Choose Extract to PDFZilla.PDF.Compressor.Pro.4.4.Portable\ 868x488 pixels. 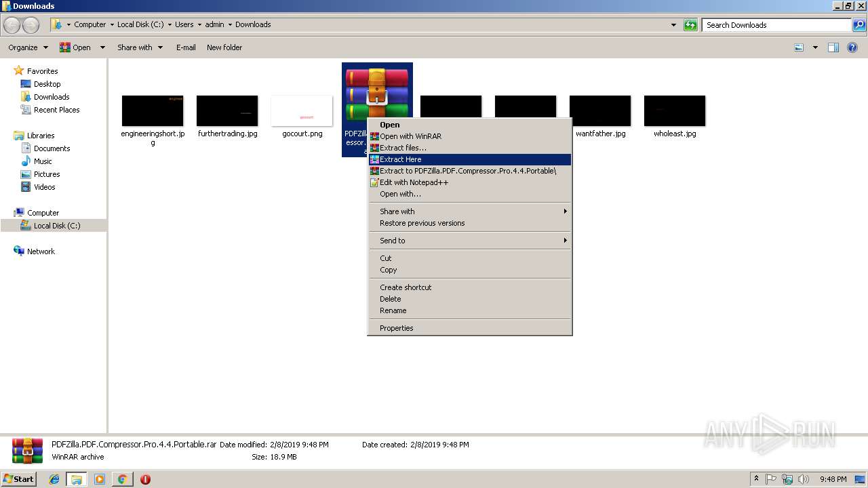(x=470, y=171)
